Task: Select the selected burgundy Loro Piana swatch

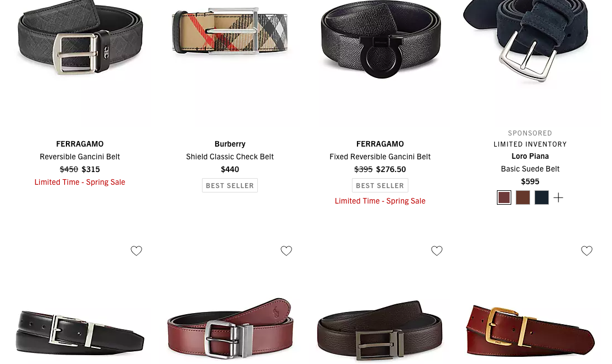Action: [504, 197]
